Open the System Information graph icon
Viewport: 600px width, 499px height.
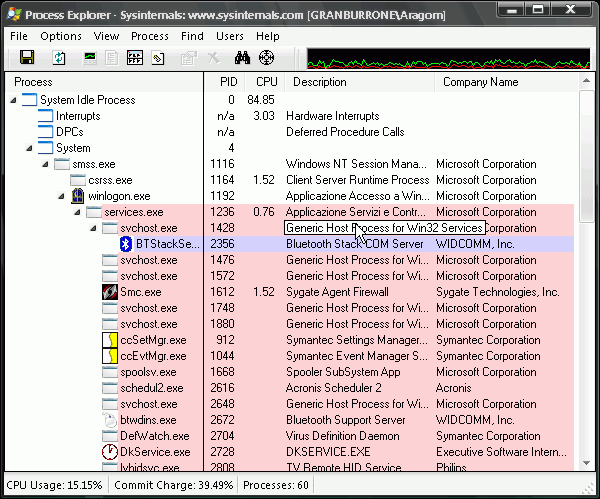click(90, 58)
